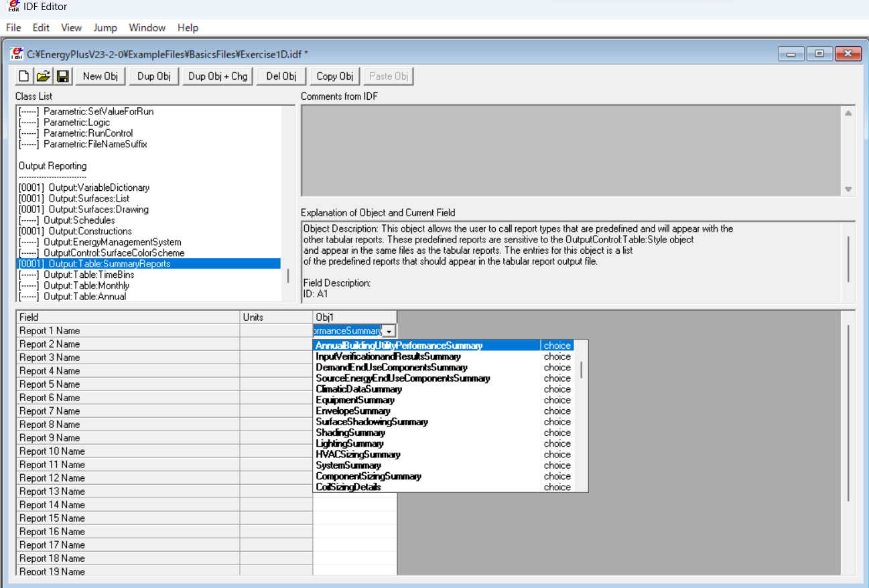
Task: Click the Obj1 column header
Action: click(354, 317)
